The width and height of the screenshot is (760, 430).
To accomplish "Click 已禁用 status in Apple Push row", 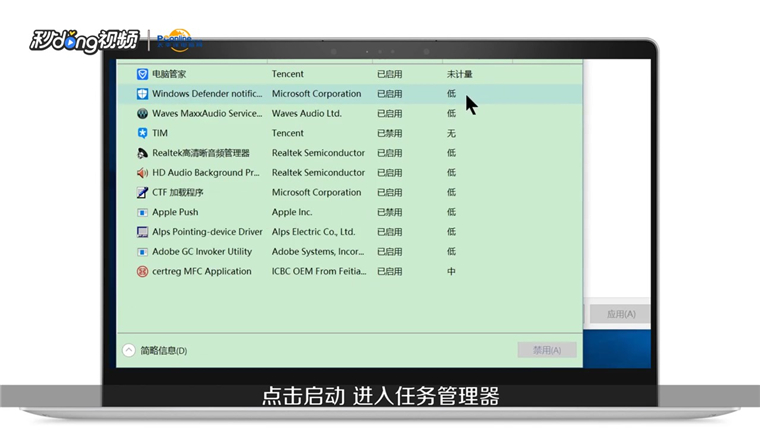I will (390, 212).
